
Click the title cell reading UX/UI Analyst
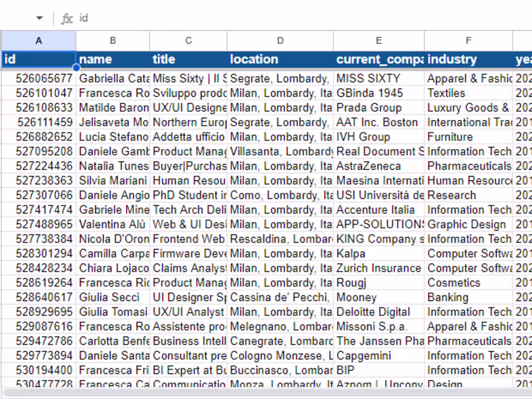(188, 312)
